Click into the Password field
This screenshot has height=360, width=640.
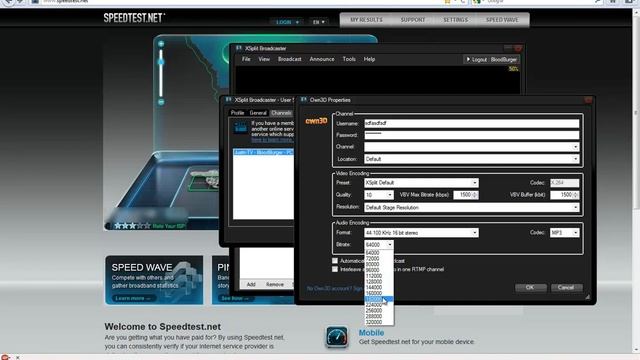pos(471,135)
